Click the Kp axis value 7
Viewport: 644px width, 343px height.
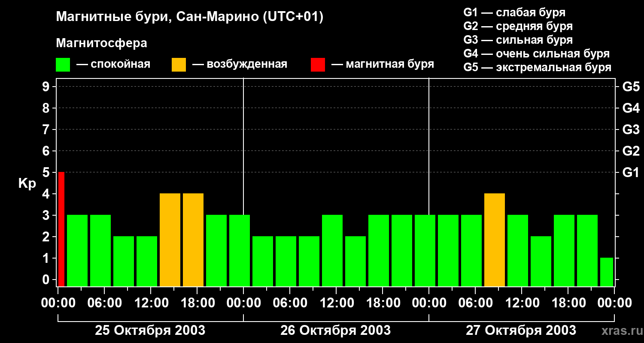tap(47, 129)
